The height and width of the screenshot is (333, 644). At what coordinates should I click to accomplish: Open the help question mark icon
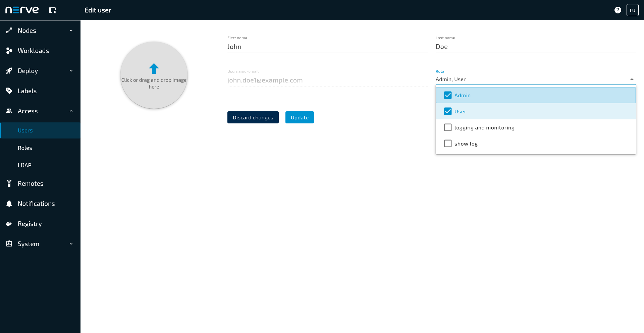pos(618,10)
